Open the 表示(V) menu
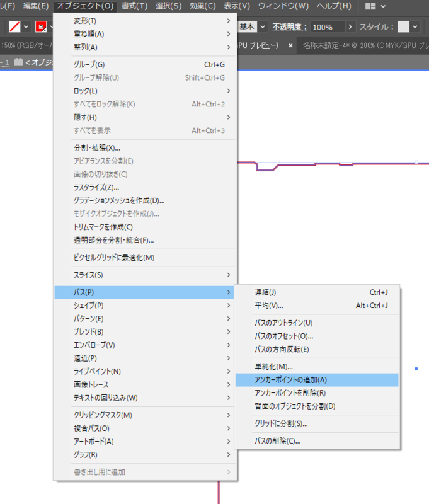Image resolution: width=429 pixels, height=504 pixels. [236, 6]
